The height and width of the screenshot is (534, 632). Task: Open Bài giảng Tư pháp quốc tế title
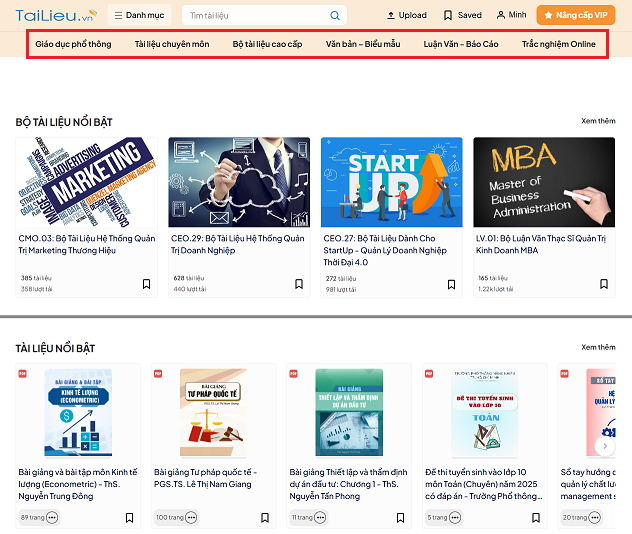point(206,478)
